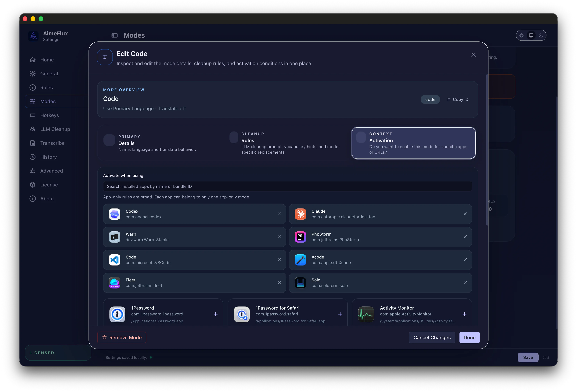Click the PhpStorm app icon
Viewport: 577px width, 392px height.
tap(300, 237)
